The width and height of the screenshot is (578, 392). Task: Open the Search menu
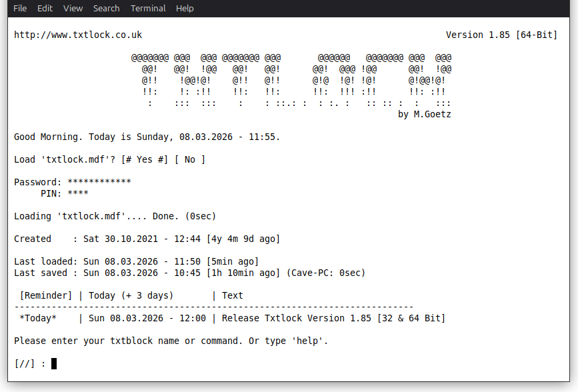tap(106, 8)
